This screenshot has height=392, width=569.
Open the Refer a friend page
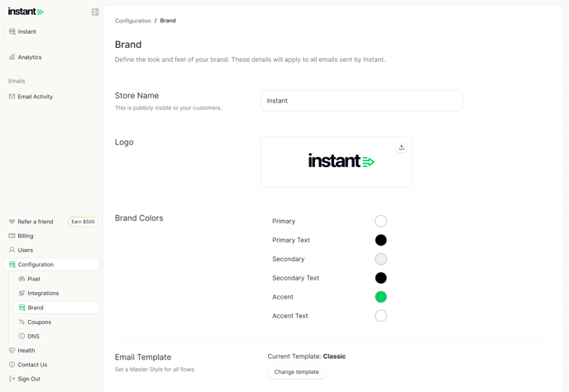point(36,222)
